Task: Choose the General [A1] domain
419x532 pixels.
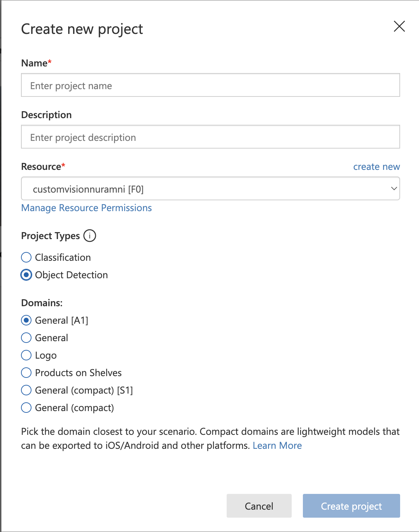Action: pyautogui.click(x=26, y=320)
